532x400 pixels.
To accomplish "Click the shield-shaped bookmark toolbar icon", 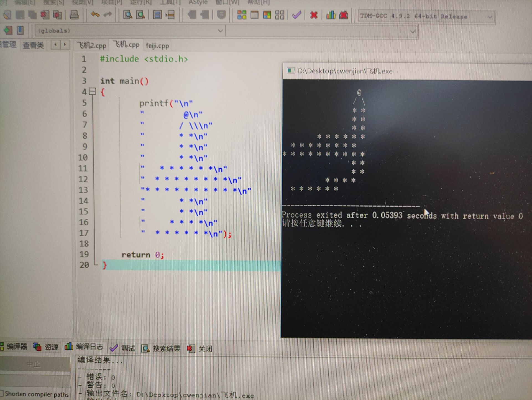I will (x=221, y=15).
